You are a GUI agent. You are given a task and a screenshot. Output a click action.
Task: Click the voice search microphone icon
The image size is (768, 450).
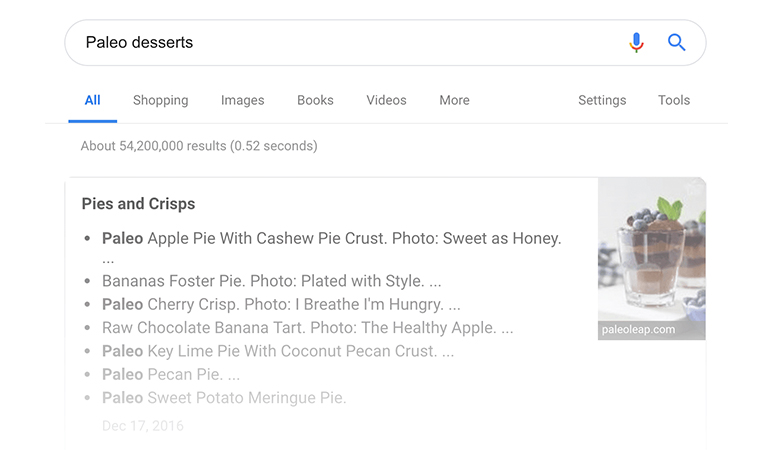pos(636,43)
